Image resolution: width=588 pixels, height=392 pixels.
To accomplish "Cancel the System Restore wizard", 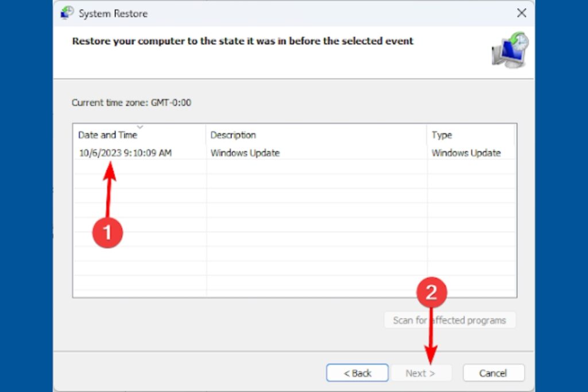I will tap(493, 373).
